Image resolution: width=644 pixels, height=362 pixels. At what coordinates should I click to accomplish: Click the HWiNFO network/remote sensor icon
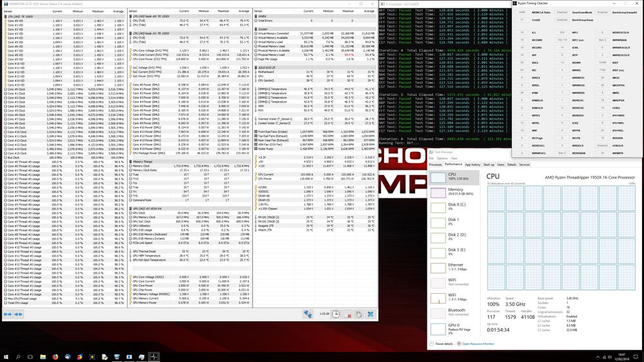pos(307,314)
